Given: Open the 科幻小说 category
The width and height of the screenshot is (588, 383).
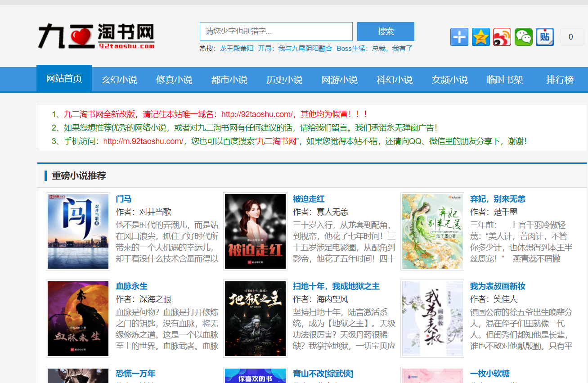Looking at the screenshot, I should [x=395, y=80].
